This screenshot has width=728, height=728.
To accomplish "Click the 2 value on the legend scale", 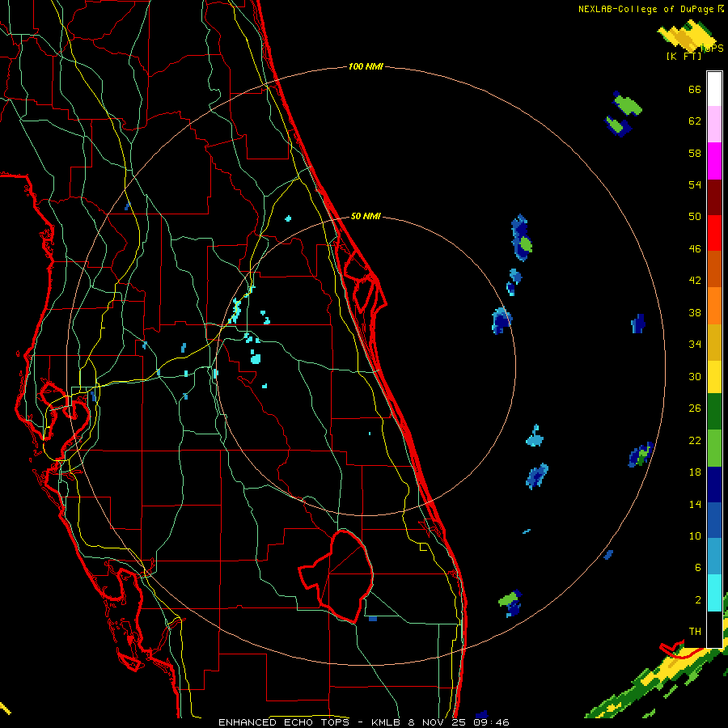I will [x=698, y=599].
